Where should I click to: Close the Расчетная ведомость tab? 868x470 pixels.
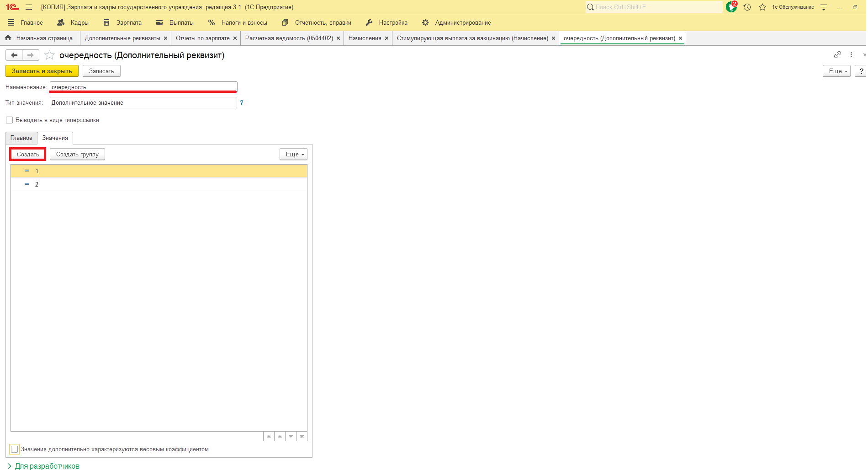pyautogui.click(x=338, y=38)
